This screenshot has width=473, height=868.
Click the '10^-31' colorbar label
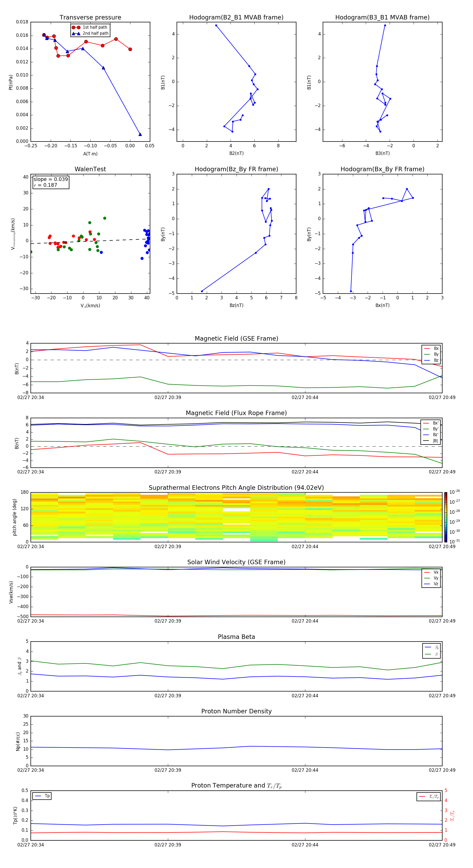(455, 542)
